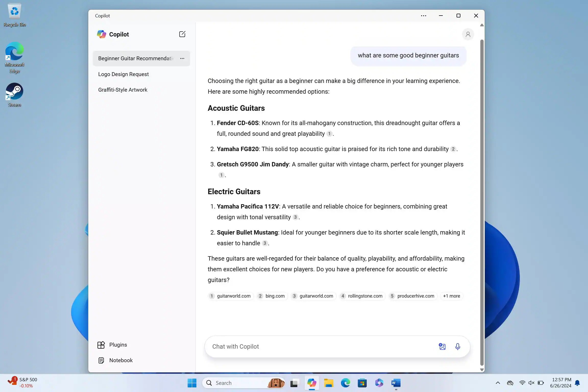Select the Logo Design Request conversation
Screen dimensions: 588x392
point(123,74)
